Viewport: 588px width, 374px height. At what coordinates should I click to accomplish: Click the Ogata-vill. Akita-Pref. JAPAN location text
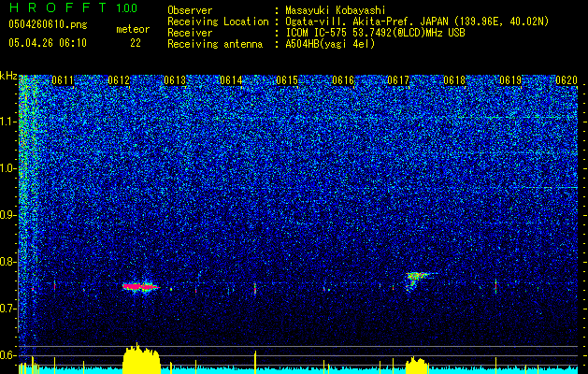click(417, 22)
